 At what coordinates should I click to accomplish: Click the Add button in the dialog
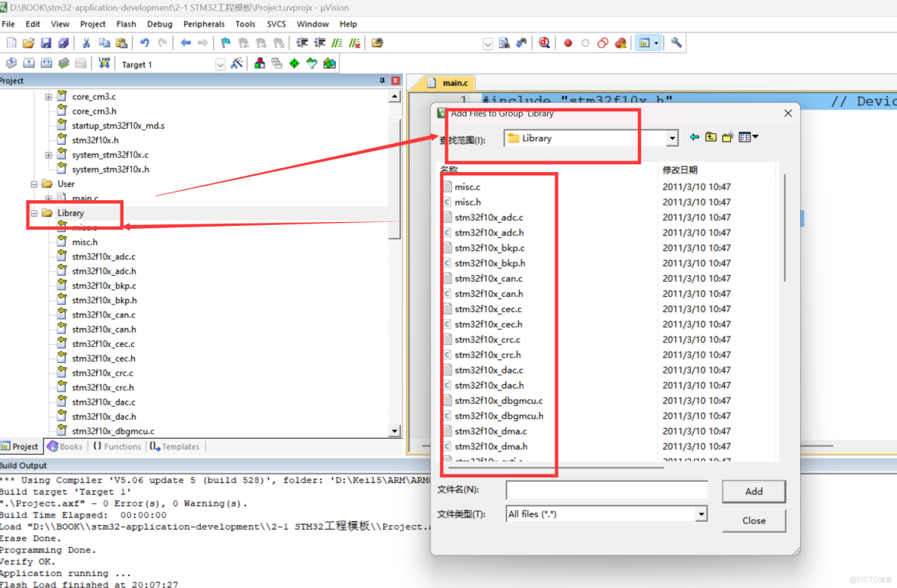pyautogui.click(x=754, y=491)
